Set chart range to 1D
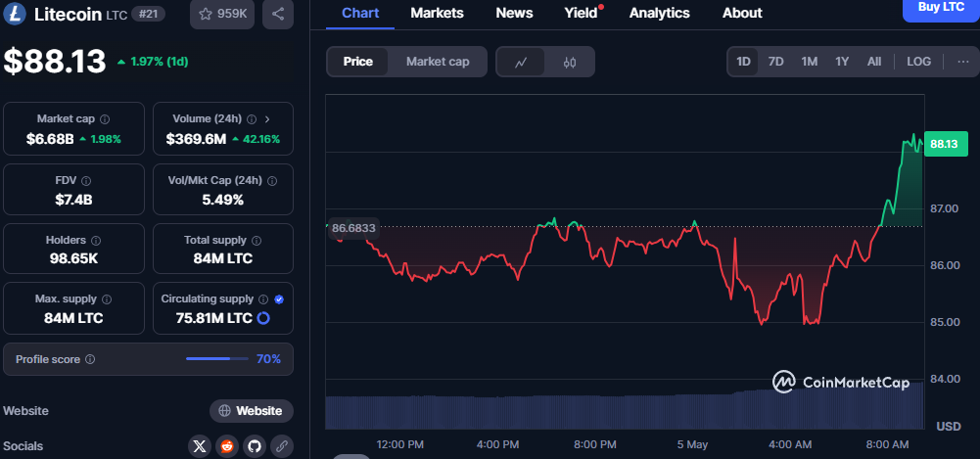The image size is (980, 459). (743, 62)
